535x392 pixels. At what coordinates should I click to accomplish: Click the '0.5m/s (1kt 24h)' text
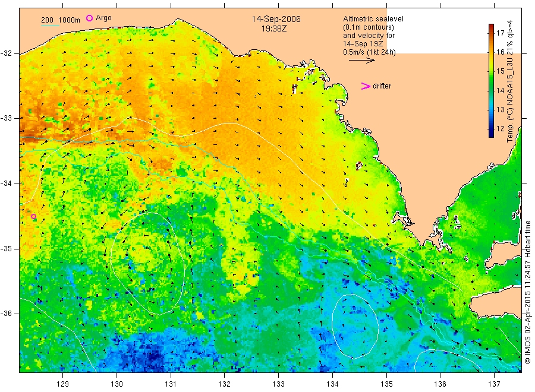pyautogui.click(x=370, y=52)
